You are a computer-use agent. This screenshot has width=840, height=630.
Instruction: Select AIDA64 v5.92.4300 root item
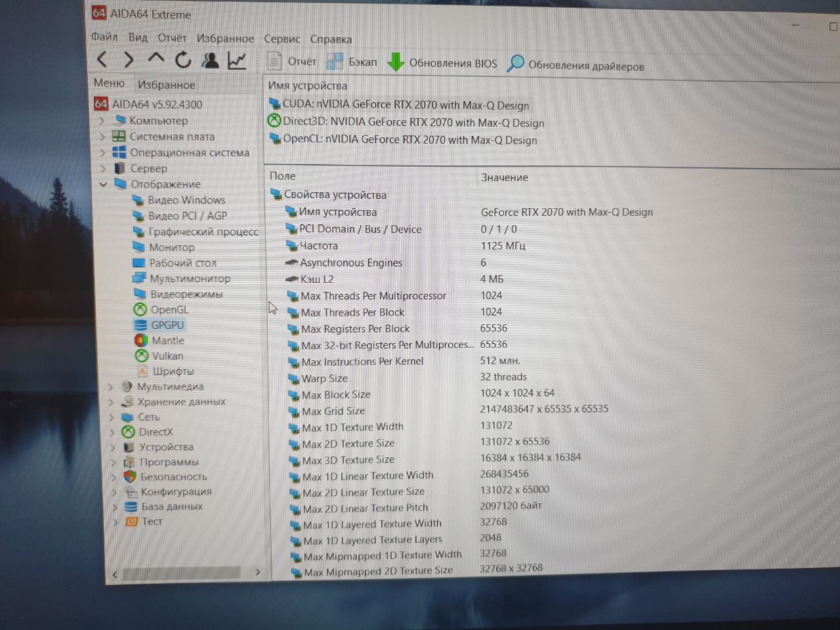click(148, 104)
